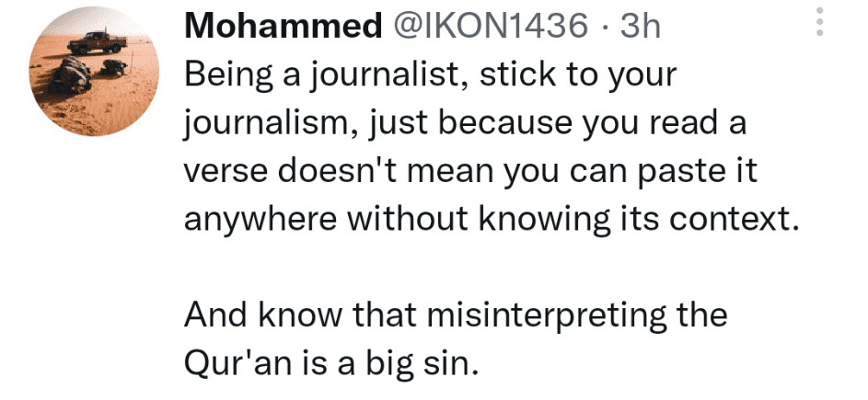Click the 3h timestamp
The width and height of the screenshot is (868, 400).
[x=642, y=26]
